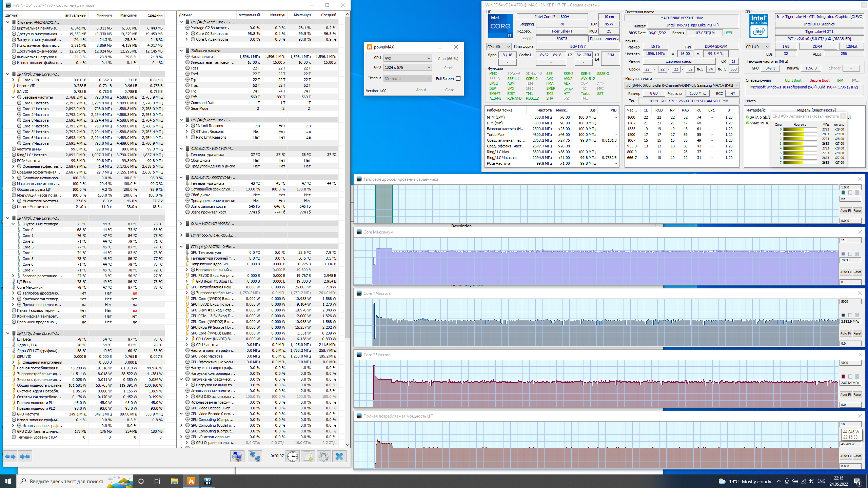This screenshot has width=868, height=488.
Task: Click Auto Fit in Core 7 Частота graph
Action: coord(846,395)
